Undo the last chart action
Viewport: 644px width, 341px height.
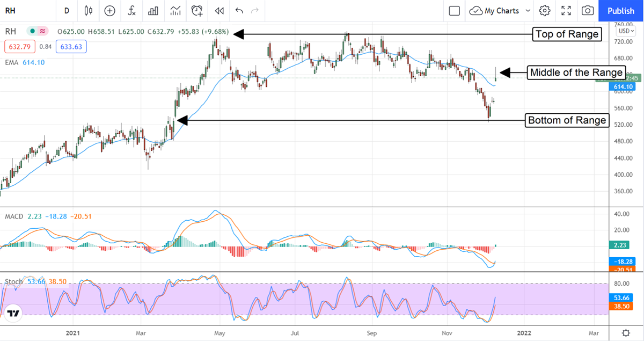coord(239,11)
